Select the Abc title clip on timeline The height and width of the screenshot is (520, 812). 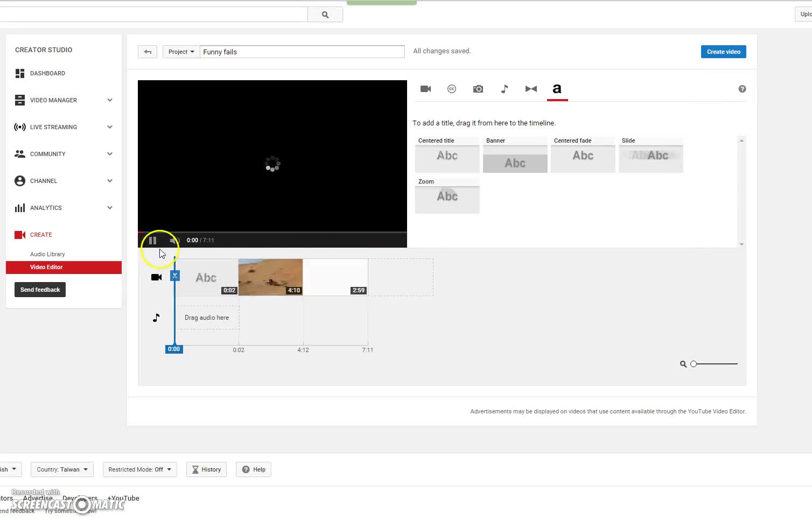pos(207,277)
